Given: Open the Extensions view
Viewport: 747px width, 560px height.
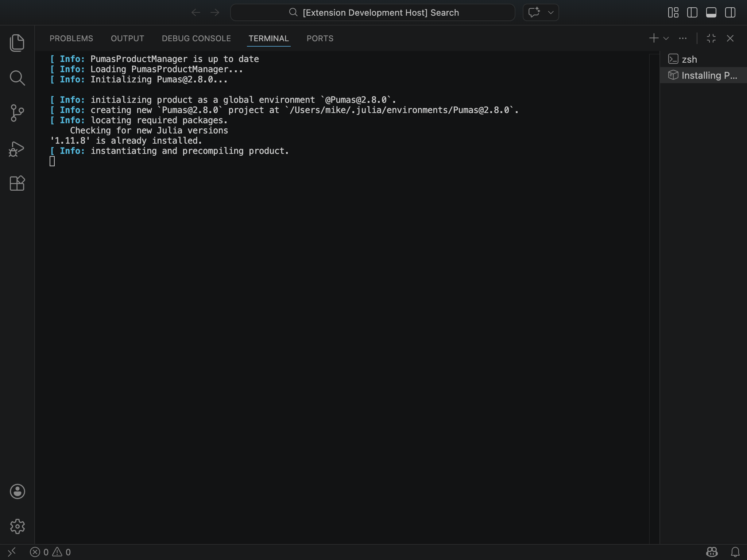Looking at the screenshot, I should click(x=17, y=183).
